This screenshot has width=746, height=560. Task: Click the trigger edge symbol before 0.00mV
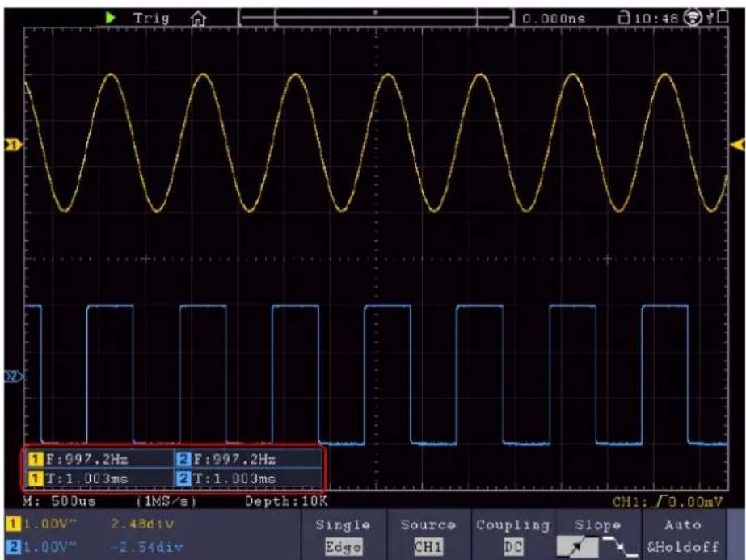click(661, 502)
